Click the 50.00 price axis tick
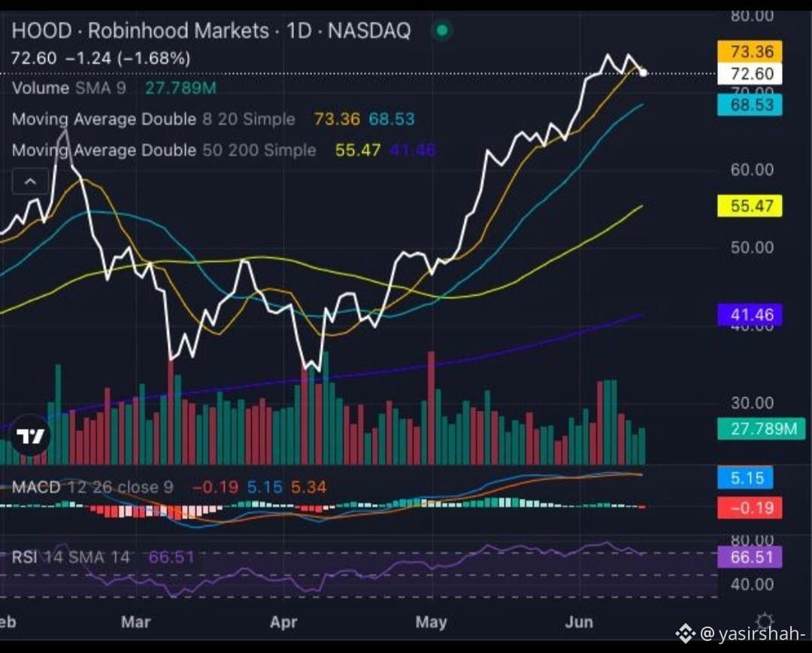The image size is (812, 653). click(x=752, y=248)
